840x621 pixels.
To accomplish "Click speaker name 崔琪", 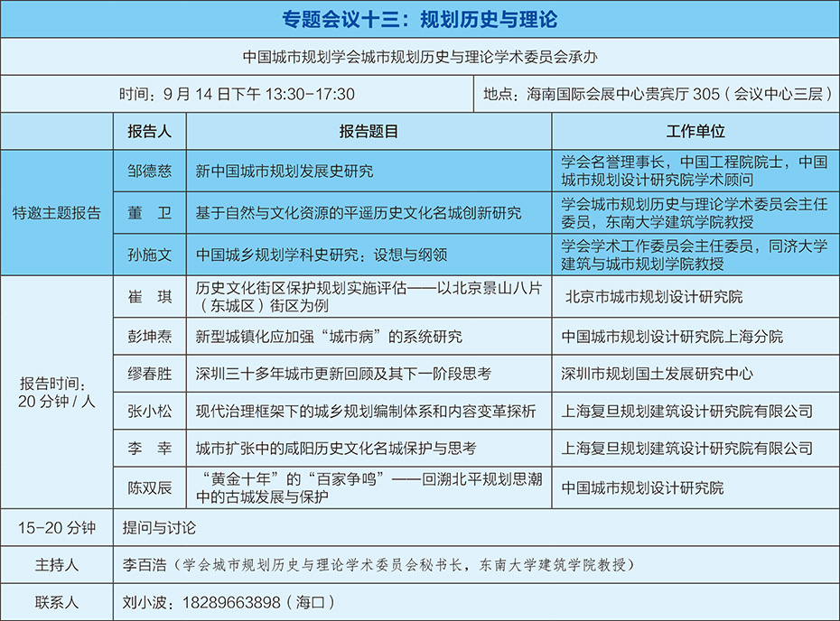I will pyautogui.click(x=149, y=296).
